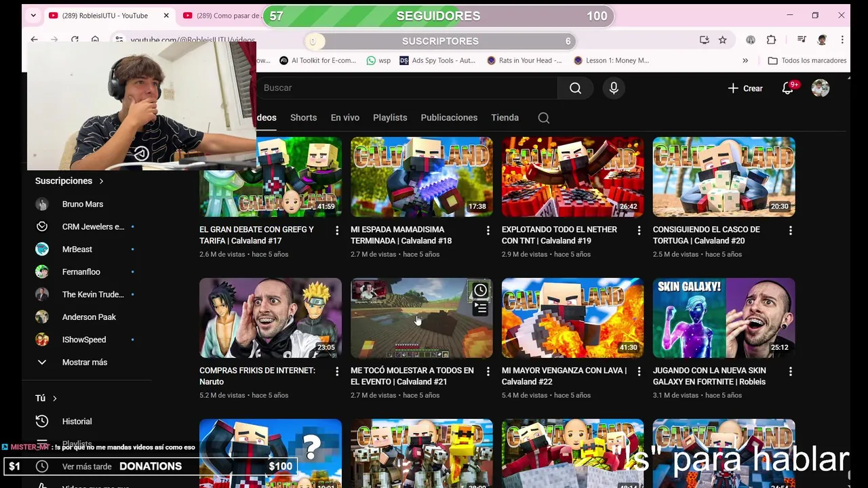The width and height of the screenshot is (868, 488).
Task: Open the Chrome extensions puzzle icon
Action: click(x=771, y=40)
